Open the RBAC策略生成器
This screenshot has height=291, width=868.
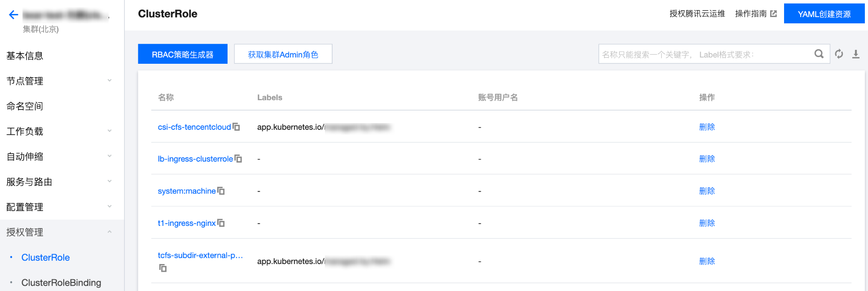pos(182,54)
